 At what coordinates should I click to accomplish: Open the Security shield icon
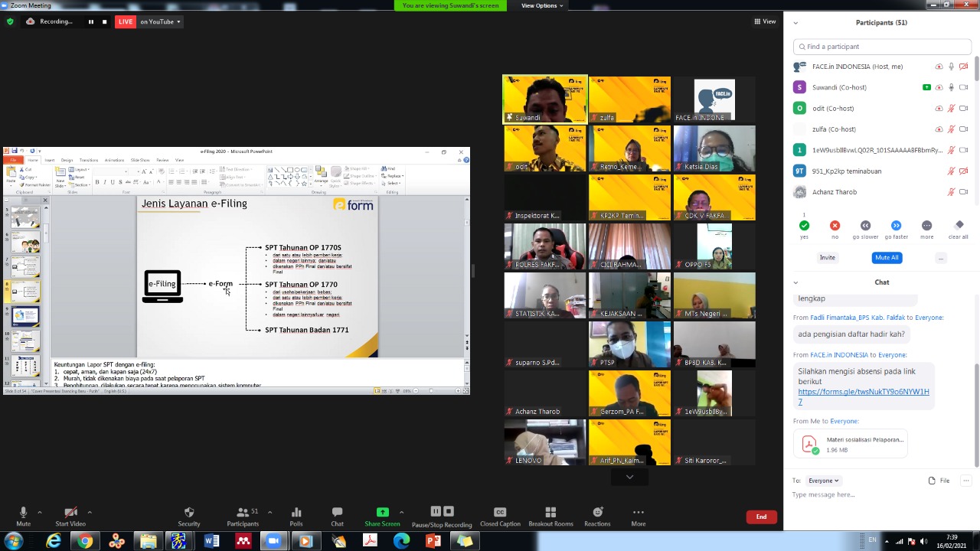(x=189, y=513)
